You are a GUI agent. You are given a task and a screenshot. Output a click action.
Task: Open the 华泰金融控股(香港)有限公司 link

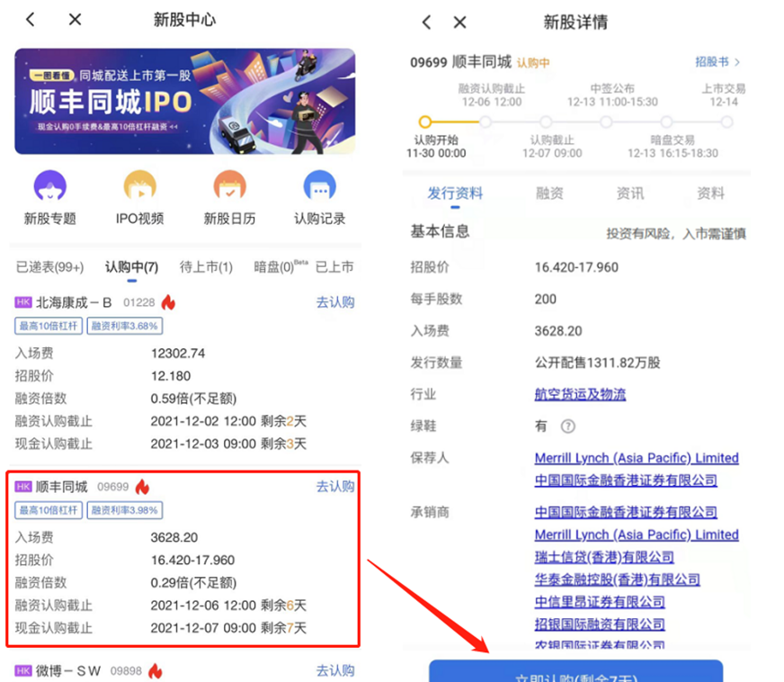[618, 580]
